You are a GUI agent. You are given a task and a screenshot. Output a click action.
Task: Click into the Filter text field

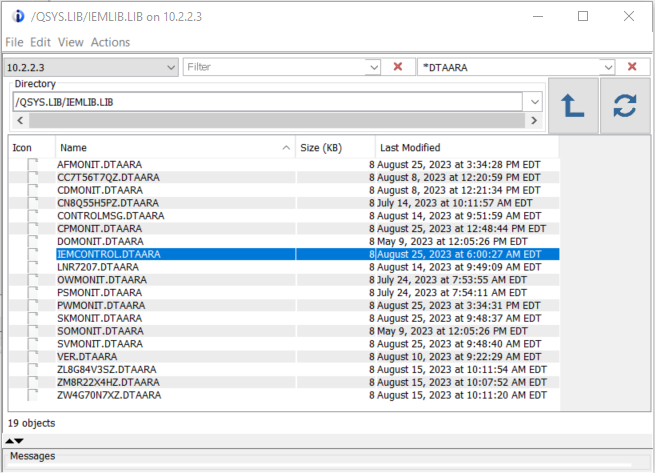click(x=275, y=67)
